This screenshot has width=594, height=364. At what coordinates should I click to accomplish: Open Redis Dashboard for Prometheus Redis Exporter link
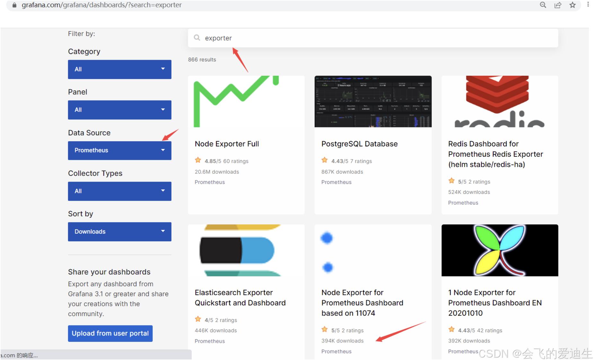click(495, 154)
